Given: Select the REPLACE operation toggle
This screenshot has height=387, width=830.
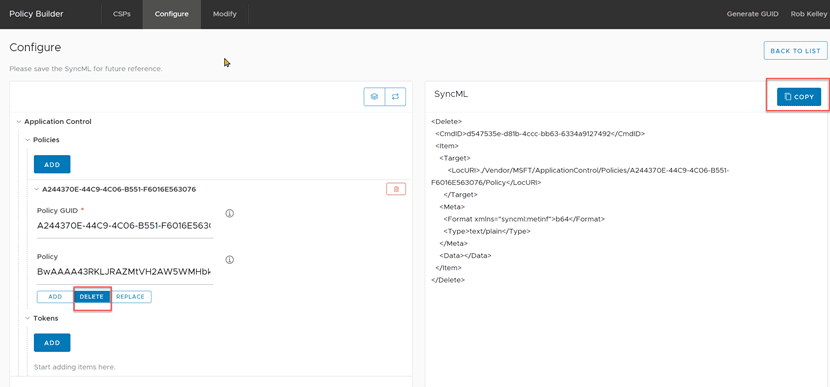Looking at the screenshot, I should click(130, 297).
